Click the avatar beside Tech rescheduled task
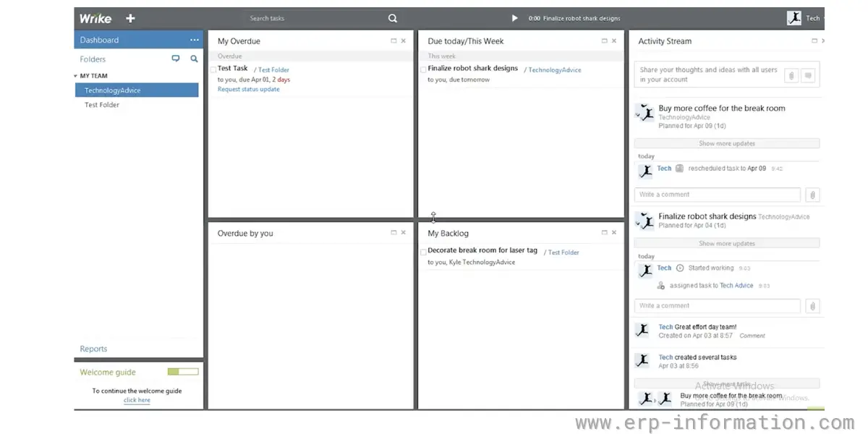Screen dimensions: 868x434 [645, 171]
